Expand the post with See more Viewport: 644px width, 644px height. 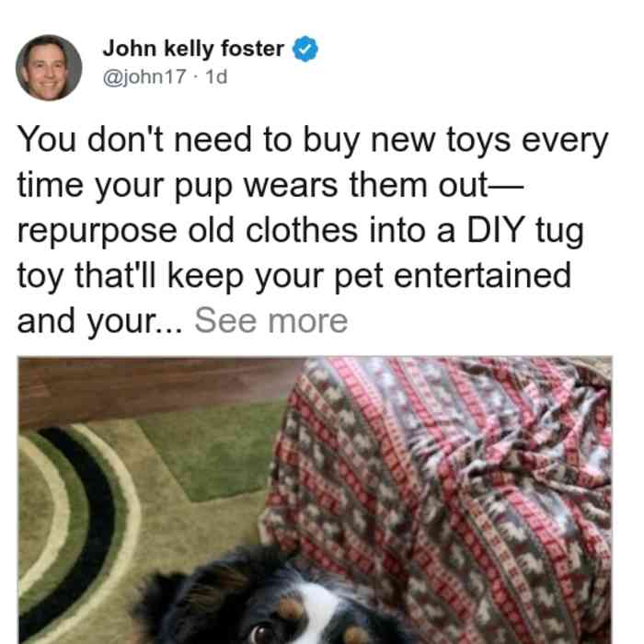pyautogui.click(x=271, y=321)
